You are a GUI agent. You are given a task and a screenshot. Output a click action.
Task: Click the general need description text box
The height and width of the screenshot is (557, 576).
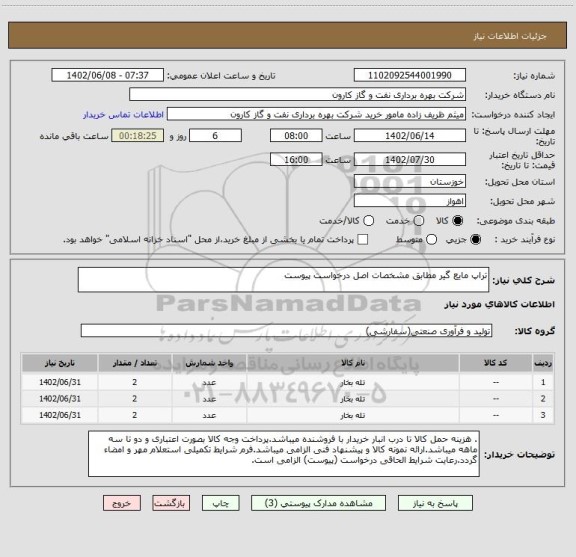[283, 280]
